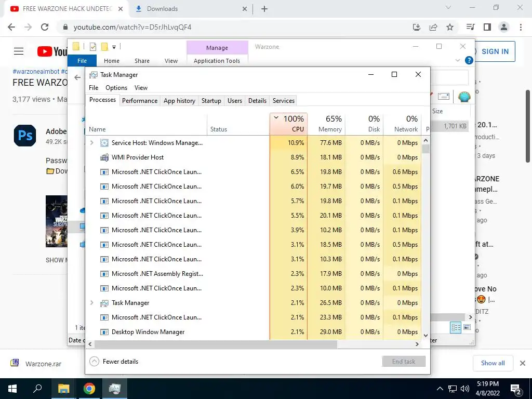532x399 pixels.
Task: Switch Explorer to details view icon
Action: pyautogui.click(x=456, y=327)
